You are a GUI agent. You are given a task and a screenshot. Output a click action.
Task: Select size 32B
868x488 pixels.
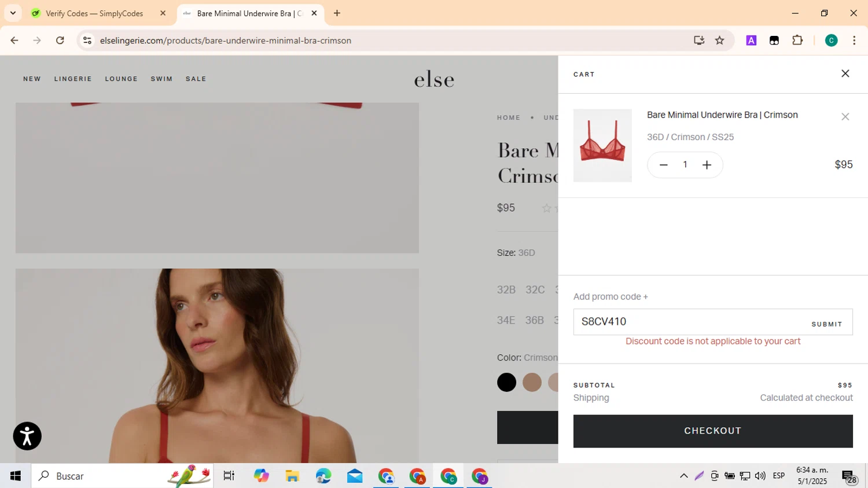[506, 289]
